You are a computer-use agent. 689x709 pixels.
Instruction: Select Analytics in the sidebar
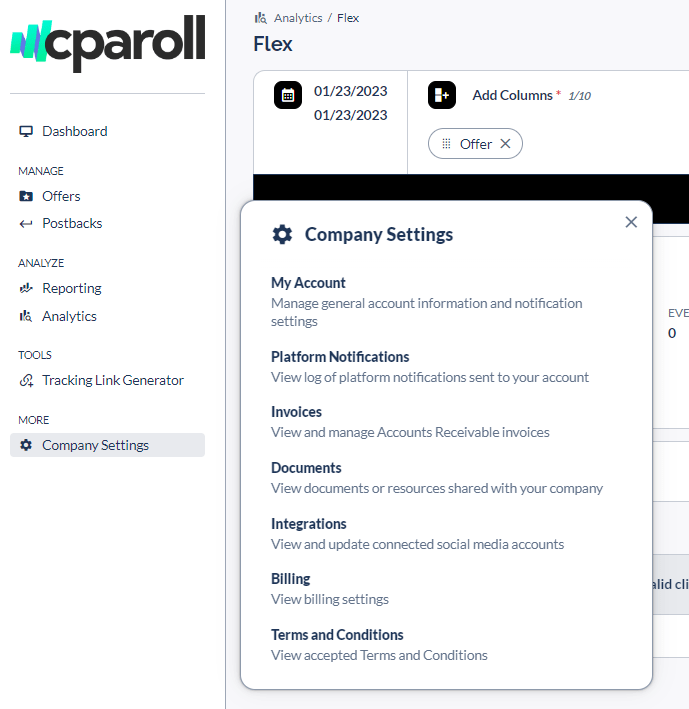(x=69, y=316)
